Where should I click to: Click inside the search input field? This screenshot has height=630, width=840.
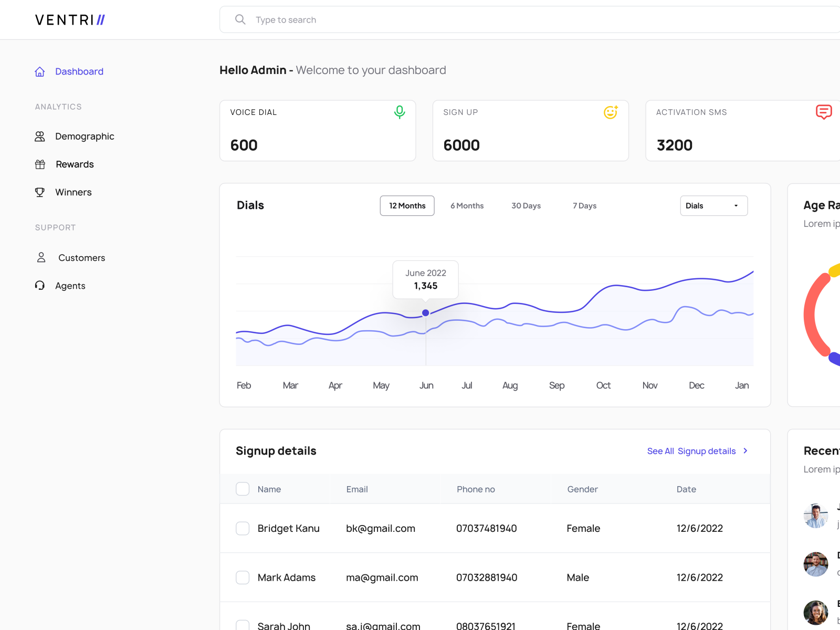(367, 19)
